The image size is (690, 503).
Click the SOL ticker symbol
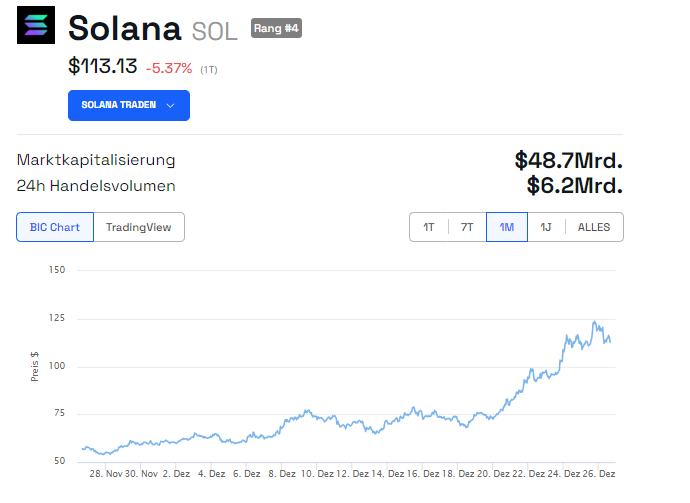(x=215, y=31)
